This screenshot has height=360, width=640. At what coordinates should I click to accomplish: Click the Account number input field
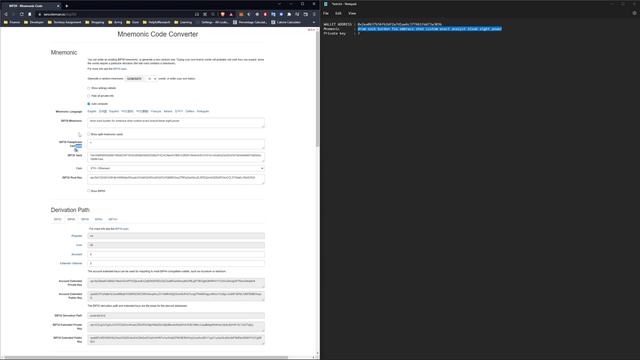pos(176,254)
